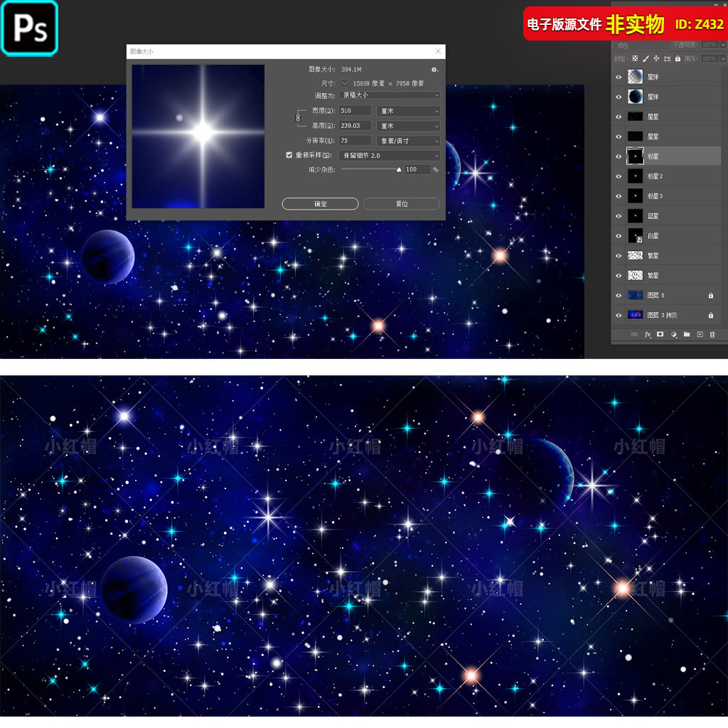The width and height of the screenshot is (728, 728).
Task: Uncheck the 重新采样 checkbox
Action: (289, 155)
